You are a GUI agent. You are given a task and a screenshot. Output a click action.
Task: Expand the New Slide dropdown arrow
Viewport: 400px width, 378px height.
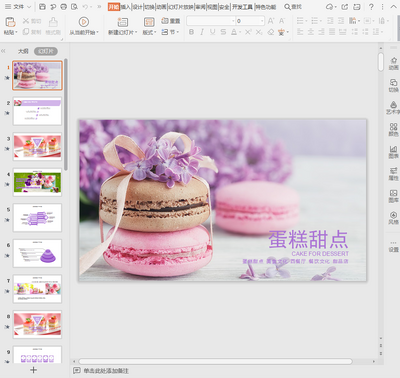click(136, 32)
